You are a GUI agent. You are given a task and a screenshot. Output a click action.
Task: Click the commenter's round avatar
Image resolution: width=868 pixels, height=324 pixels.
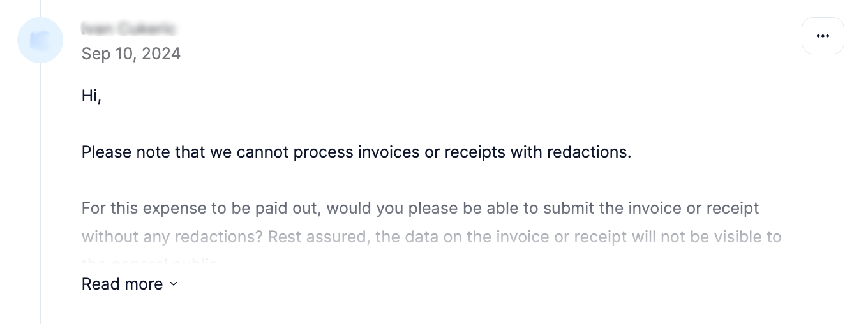[40, 40]
